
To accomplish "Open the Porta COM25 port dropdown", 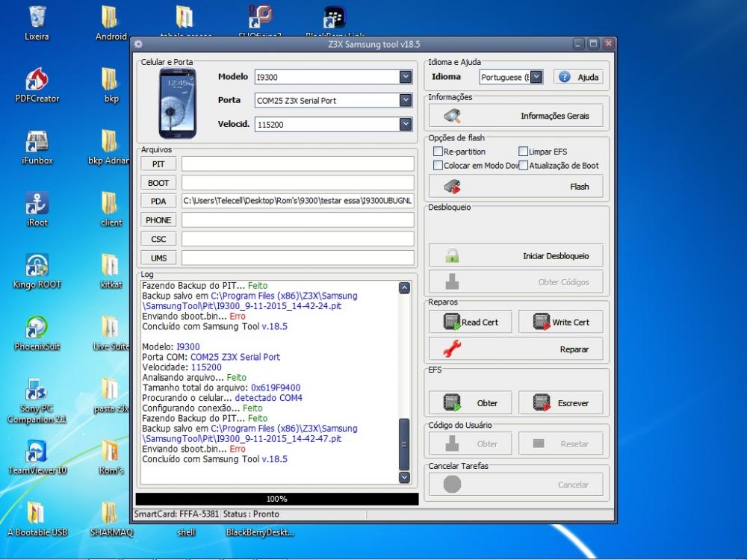I will [x=406, y=100].
